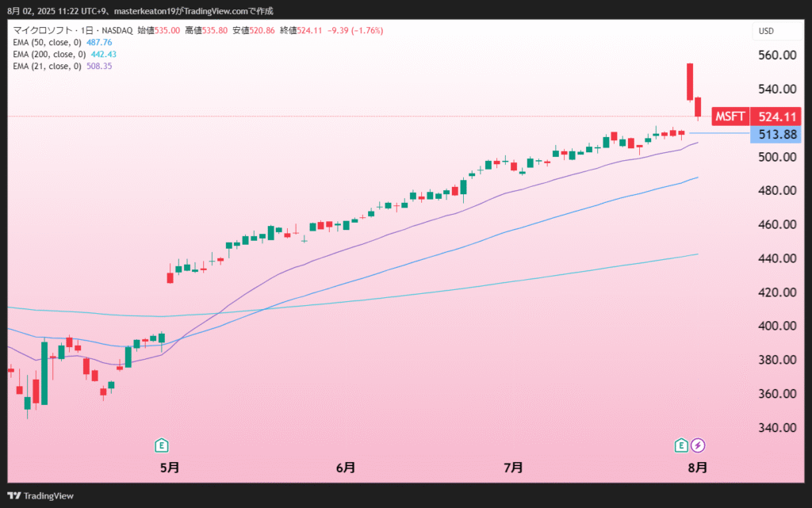Image resolution: width=812 pixels, height=508 pixels.
Task: Click the 400.00 price axis label
Action: point(777,326)
